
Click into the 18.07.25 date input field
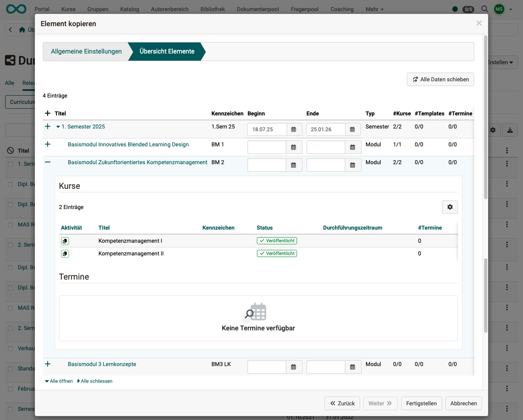(267, 129)
